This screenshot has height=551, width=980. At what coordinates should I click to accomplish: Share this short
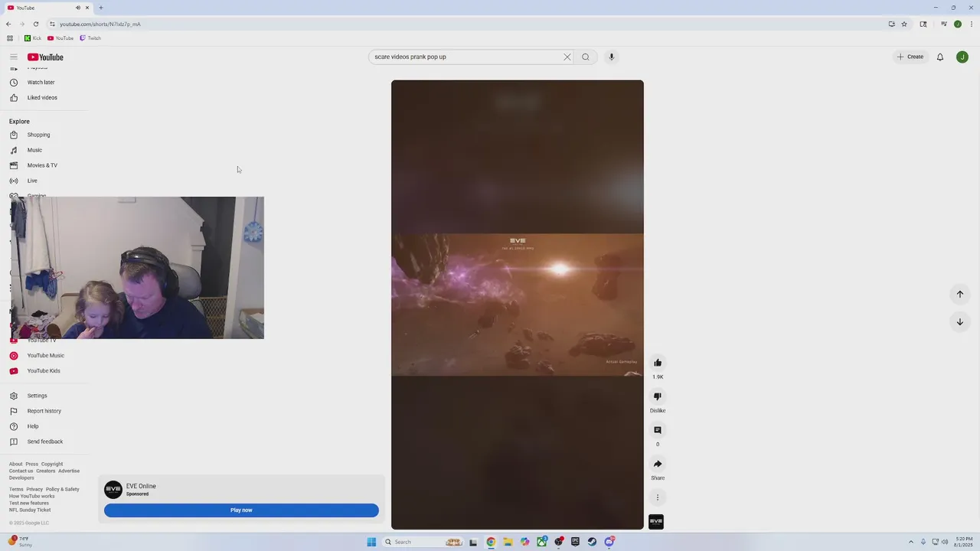[x=658, y=464]
